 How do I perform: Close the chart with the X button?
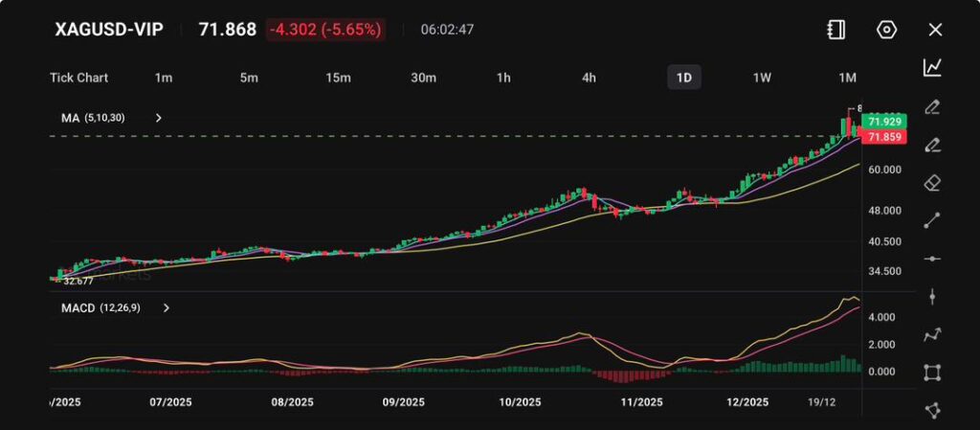[935, 30]
